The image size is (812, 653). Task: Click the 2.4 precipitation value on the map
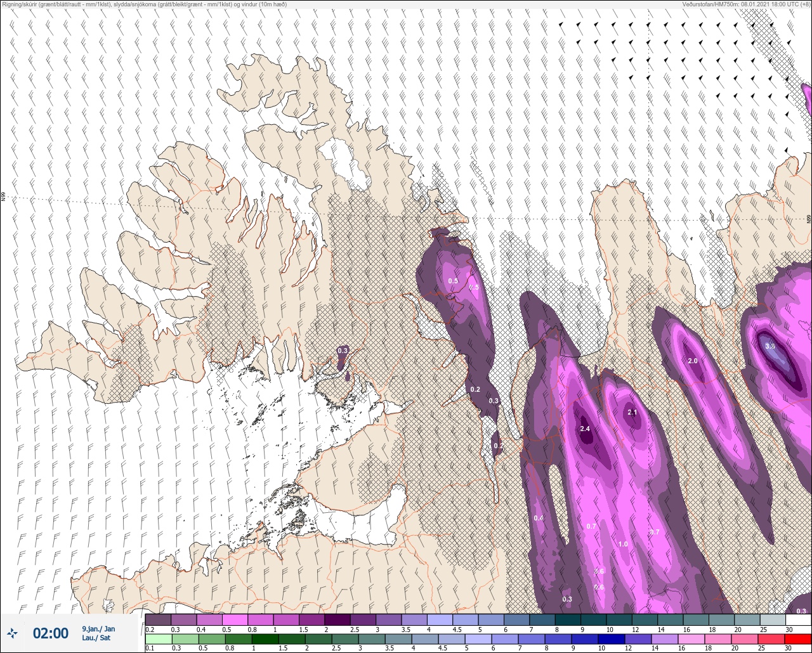585,429
